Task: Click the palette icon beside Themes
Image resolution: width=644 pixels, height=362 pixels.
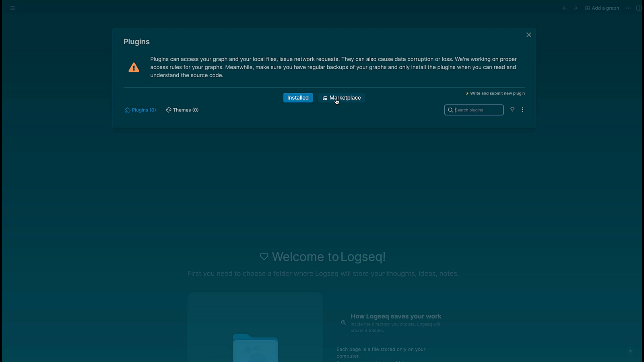Action: click(x=169, y=110)
